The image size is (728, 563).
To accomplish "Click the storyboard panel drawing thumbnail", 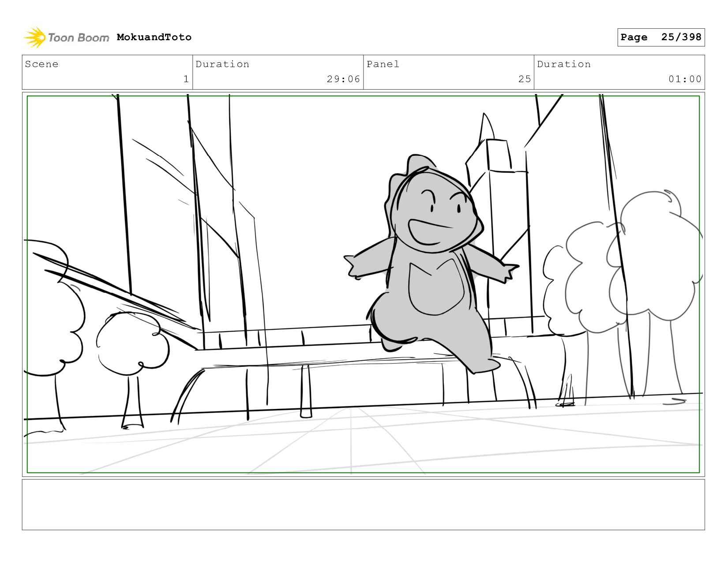I will coord(363,284).
